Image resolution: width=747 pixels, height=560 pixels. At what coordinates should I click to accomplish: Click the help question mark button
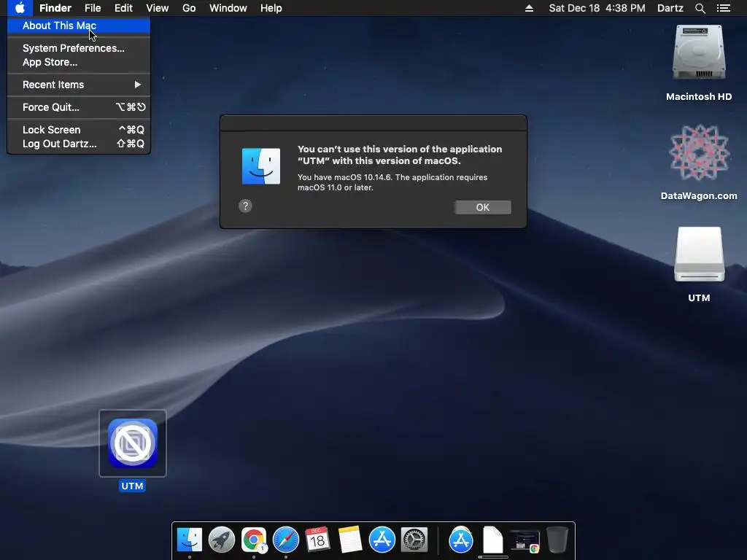pyautogui.click(x=245, y=206)
